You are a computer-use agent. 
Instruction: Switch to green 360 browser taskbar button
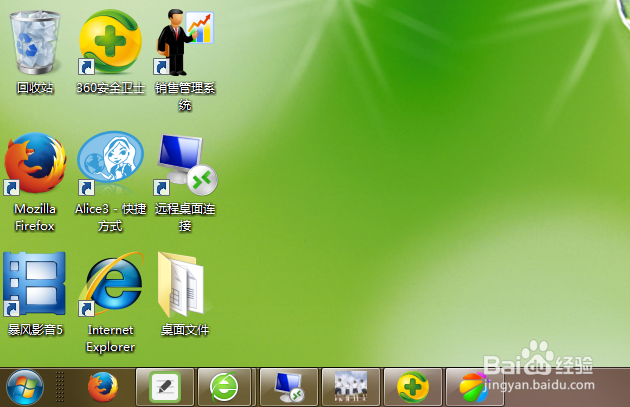[224, 387]
